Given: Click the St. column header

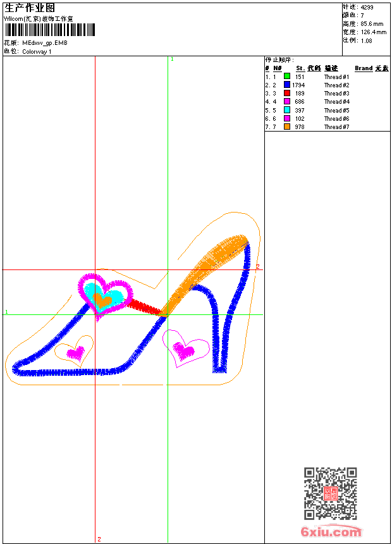Looking at the screenshot, I should click(300, 68).
